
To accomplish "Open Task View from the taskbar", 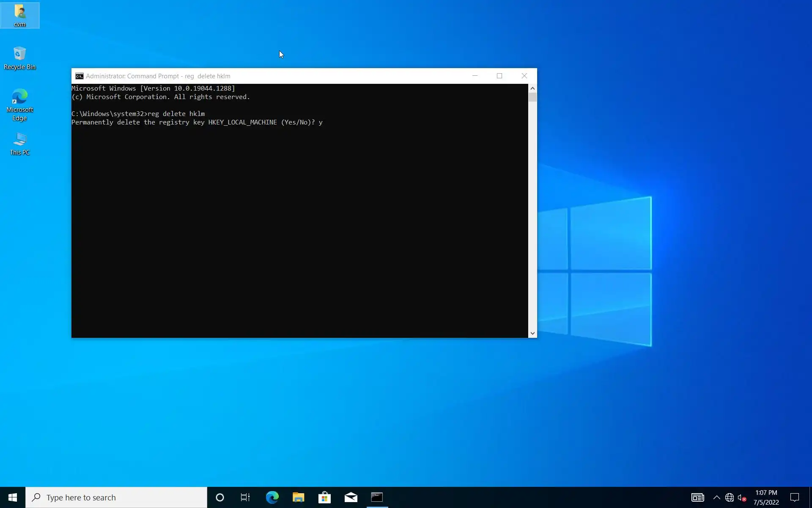I will coord(245,497).
